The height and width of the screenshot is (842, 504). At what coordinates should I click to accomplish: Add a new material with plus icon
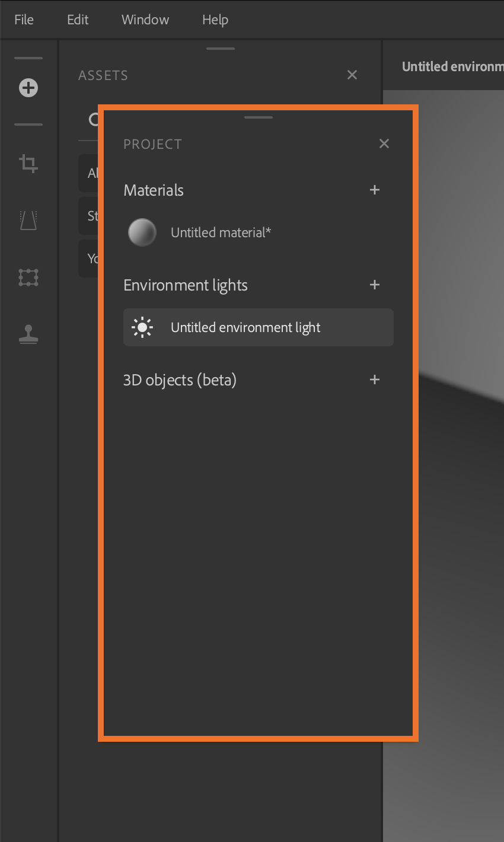pos(375,190)
